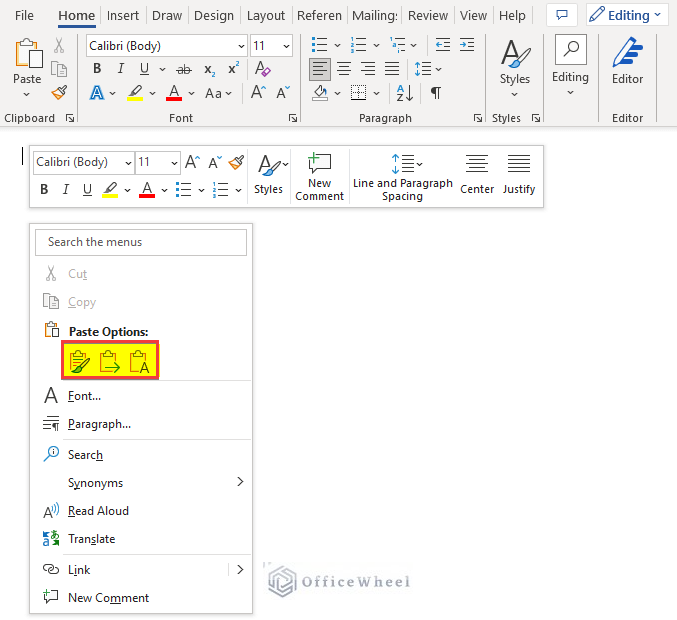The width and height of the screenshot is (677, 620).
Task: Apply subscript formatting
Action: (x=210, y=70)
